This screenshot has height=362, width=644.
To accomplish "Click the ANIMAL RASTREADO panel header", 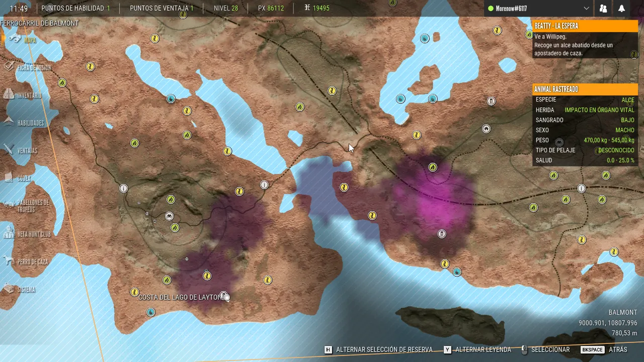I will pyautogui.click(x=585, y=89).
